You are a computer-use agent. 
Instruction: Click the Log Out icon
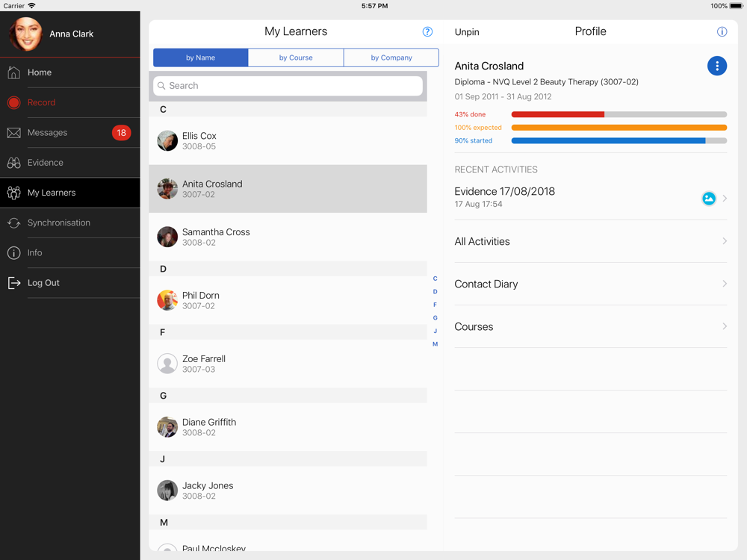pos(14,283)
